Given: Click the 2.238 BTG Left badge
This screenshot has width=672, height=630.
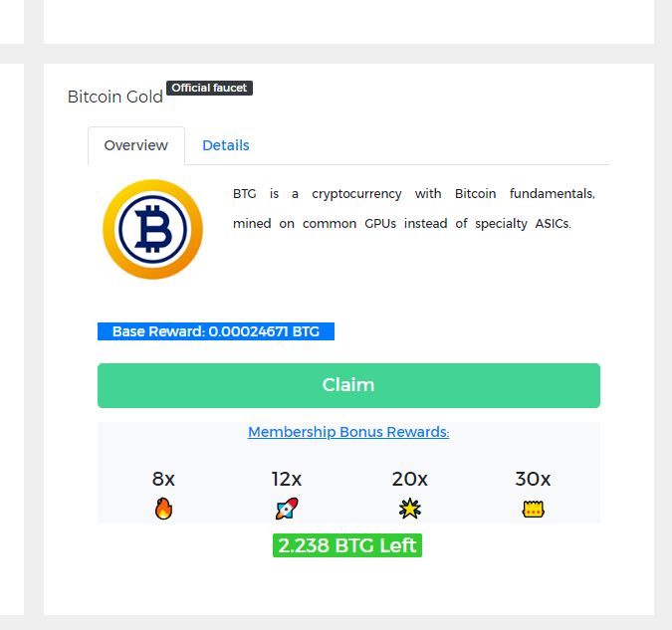Looking at the screenshot, I should pyautogui.click(x=347, y=545).
